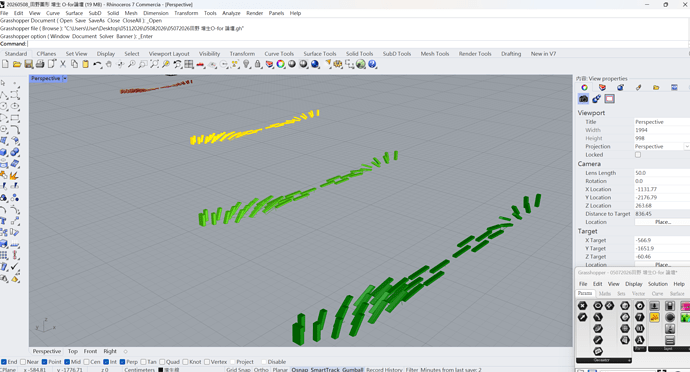Screen dimensions: 690x372
Task: Click the New file icon in the Standard toolbar
Action: click(5, 64)
